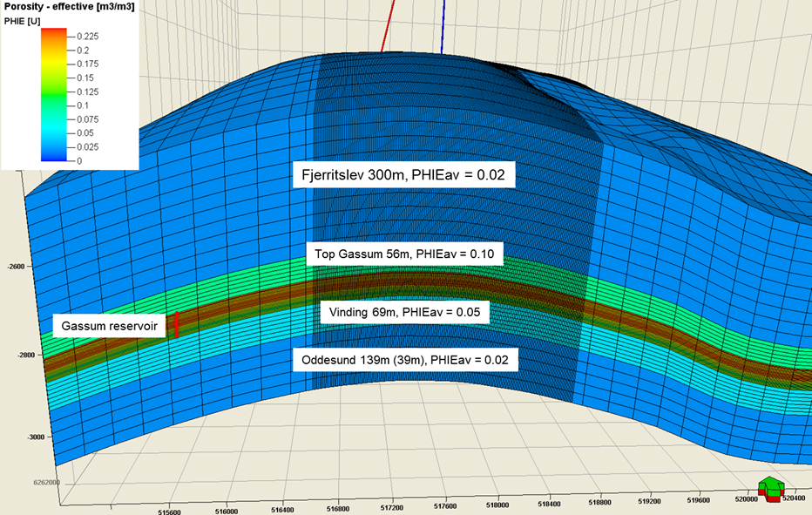Viewport: 812px width, 515px height.
Task: Select the blue well path line at top
Action: tap(445, 26)
